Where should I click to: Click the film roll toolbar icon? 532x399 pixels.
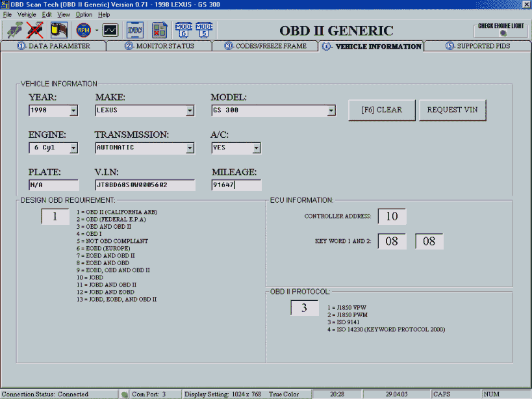pyautogui.click(x=59, y=30)
